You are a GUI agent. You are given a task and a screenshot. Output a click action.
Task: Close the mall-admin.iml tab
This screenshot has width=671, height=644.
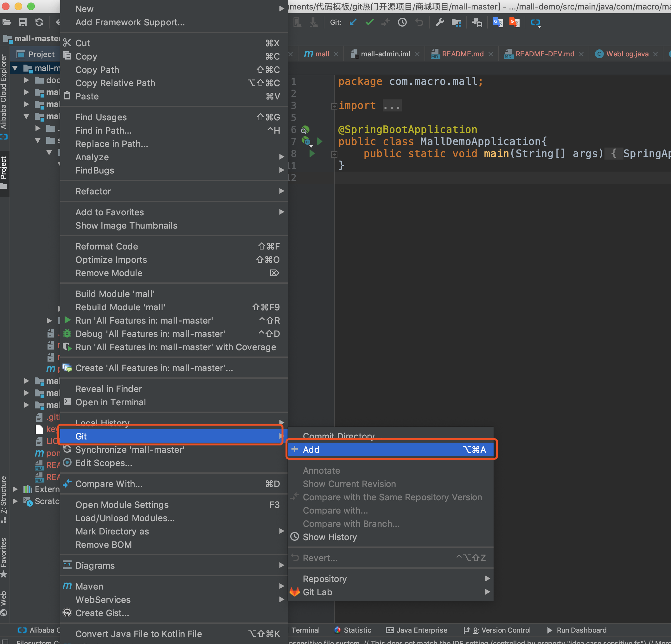click(417, 54)
